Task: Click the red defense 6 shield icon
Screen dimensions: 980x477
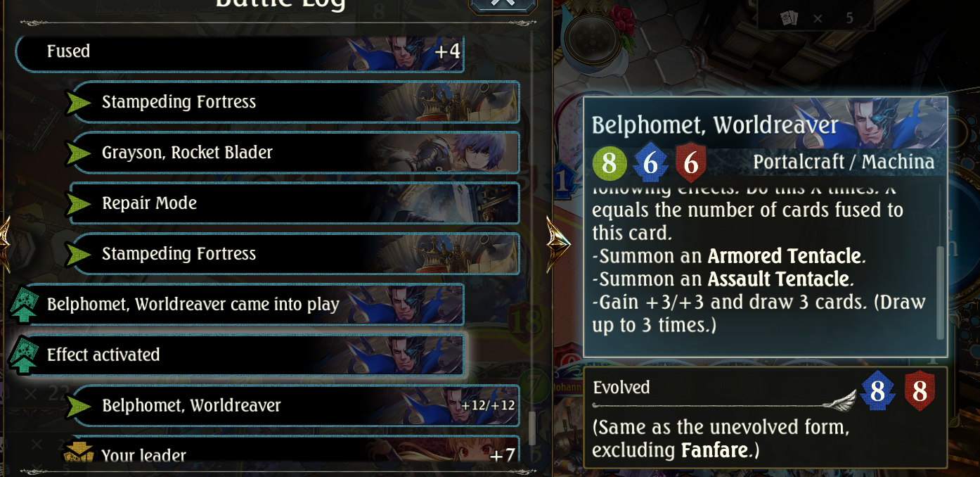Action: [690, 164]
